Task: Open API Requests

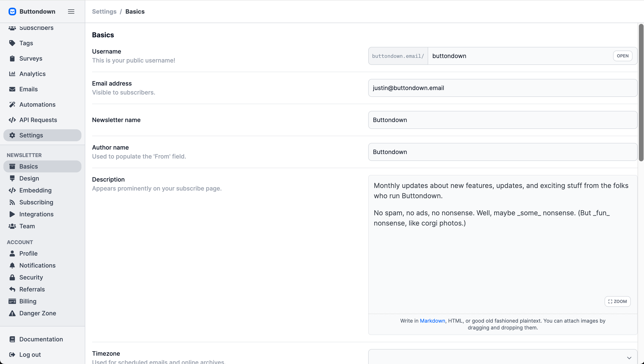Action: pos(42,120)
